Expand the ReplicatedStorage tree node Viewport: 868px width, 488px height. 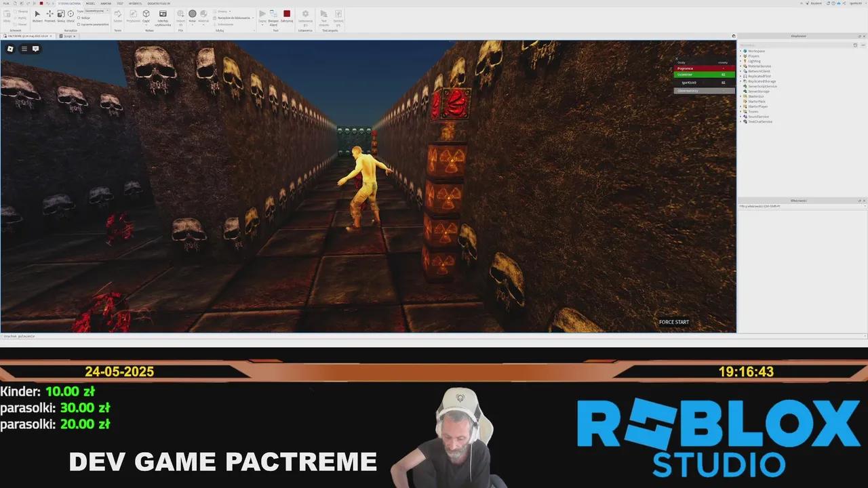[741, 81]
